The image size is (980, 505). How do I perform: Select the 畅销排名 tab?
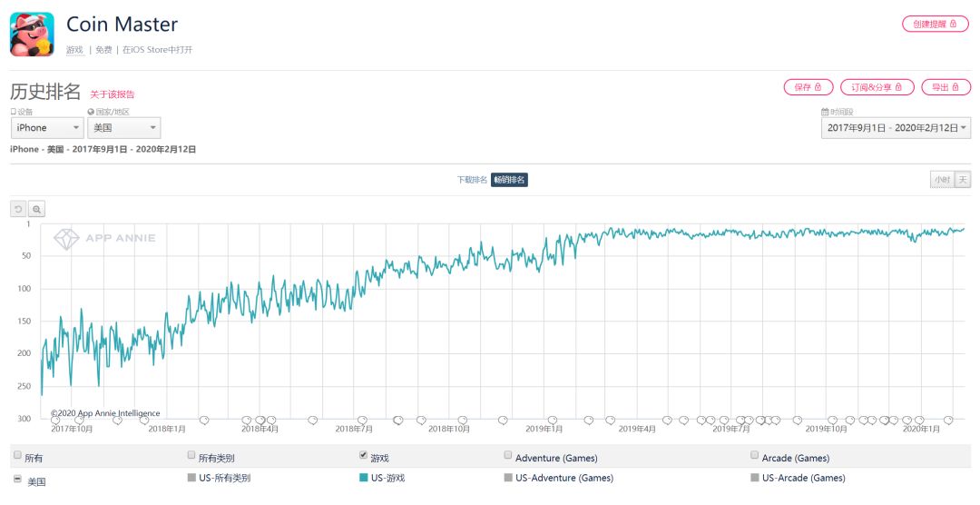coord(509,180)
